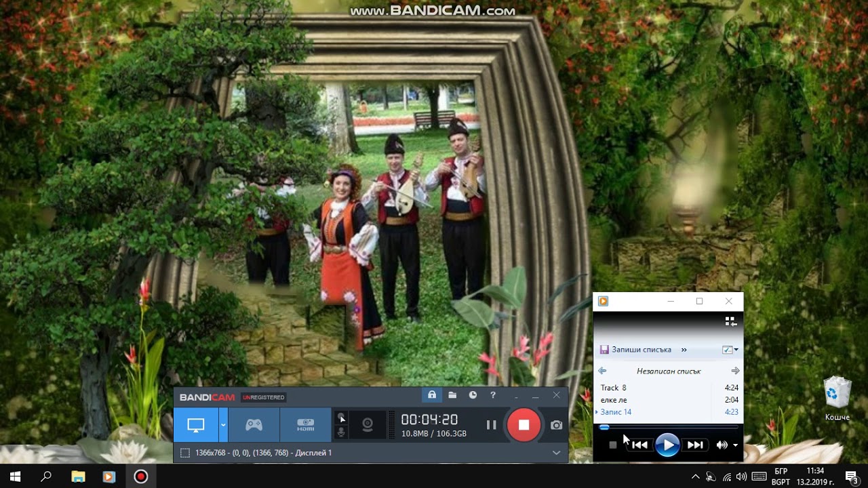
Task: Click the 1366x768 display region text
Action: 264,453
